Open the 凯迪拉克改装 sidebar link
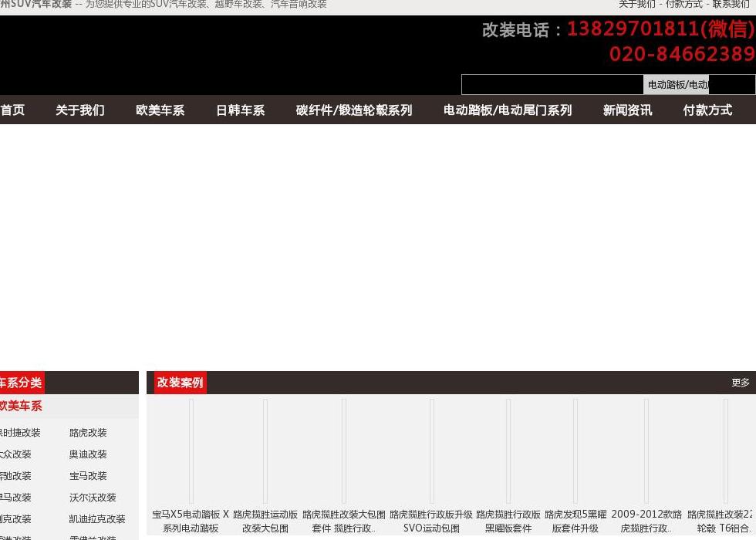The width and height of the screenshot is (756, 540). [97, 519]
